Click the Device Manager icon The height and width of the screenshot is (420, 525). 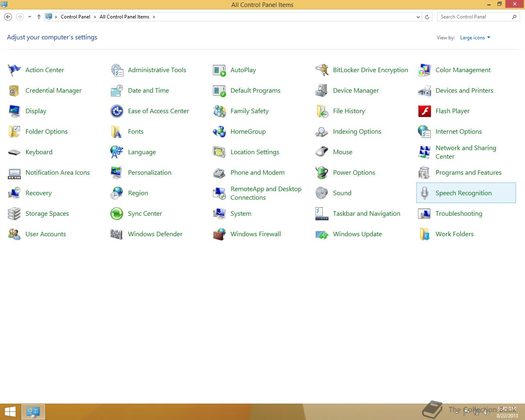tap(322, 91)
